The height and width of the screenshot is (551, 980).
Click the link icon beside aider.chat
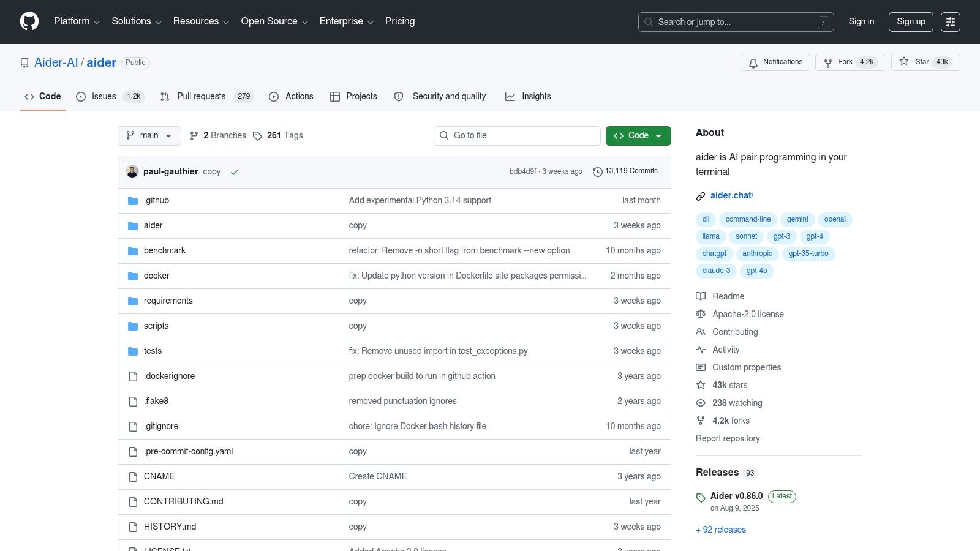(x=701, y=196)
